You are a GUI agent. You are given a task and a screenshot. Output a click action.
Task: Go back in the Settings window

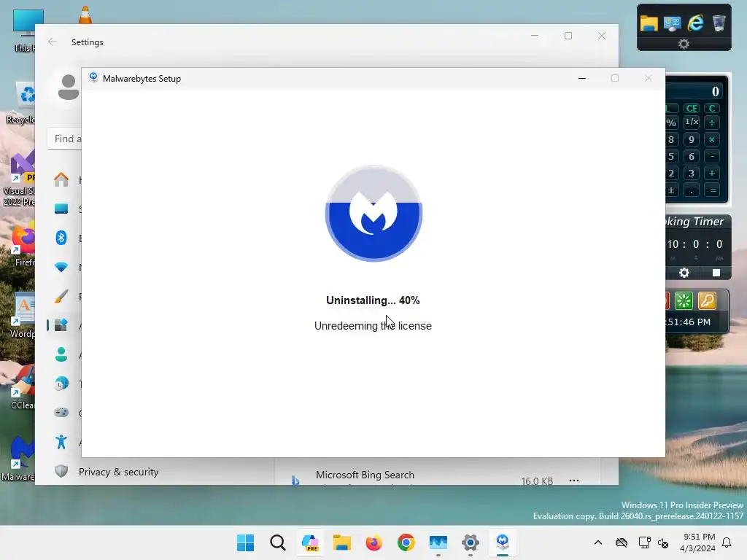pyautogui.click(x=53, y=42)
